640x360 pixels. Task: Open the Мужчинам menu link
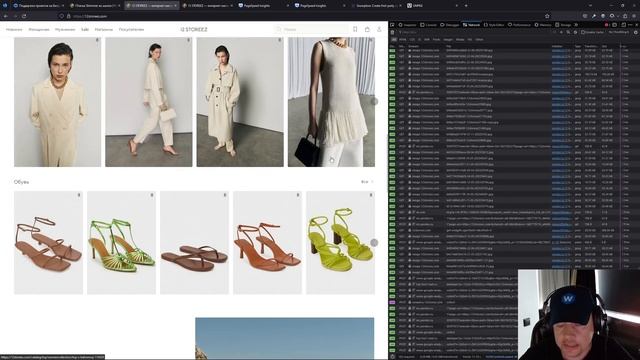click(x=65, y=29)
